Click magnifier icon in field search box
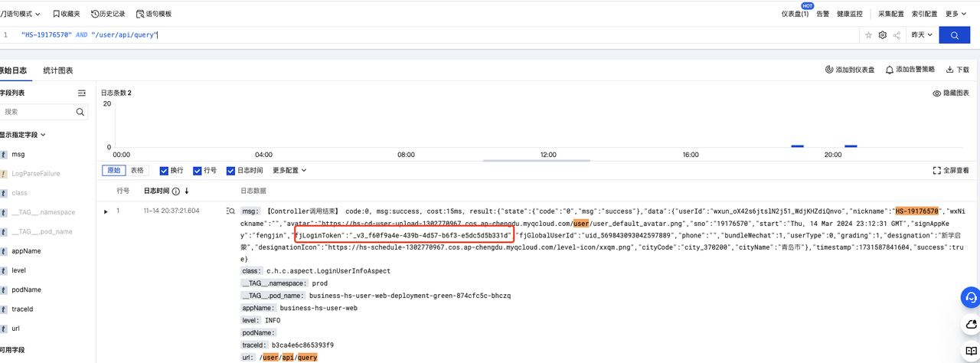Screen dimensions: 980x363 click(x=80, y=112)
